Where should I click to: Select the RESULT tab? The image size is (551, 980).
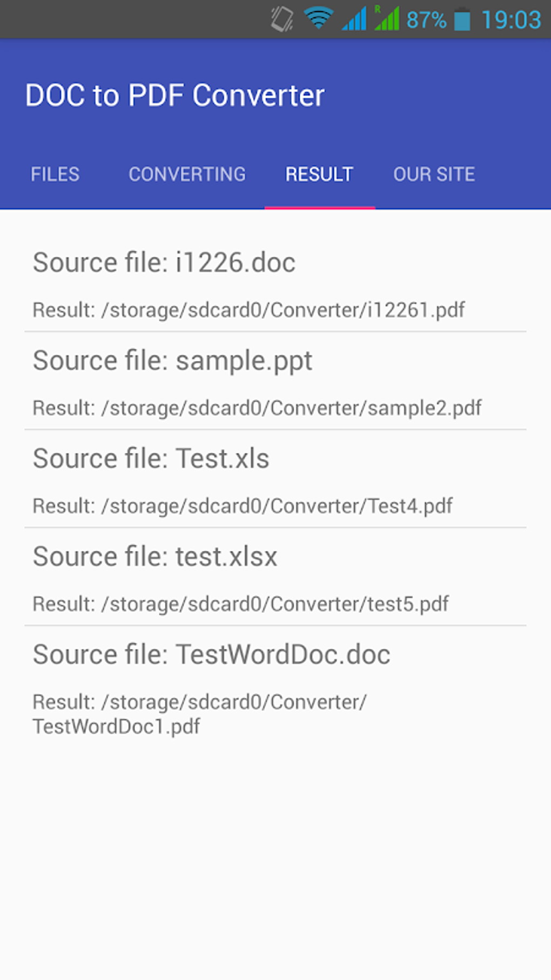[319, 174]
